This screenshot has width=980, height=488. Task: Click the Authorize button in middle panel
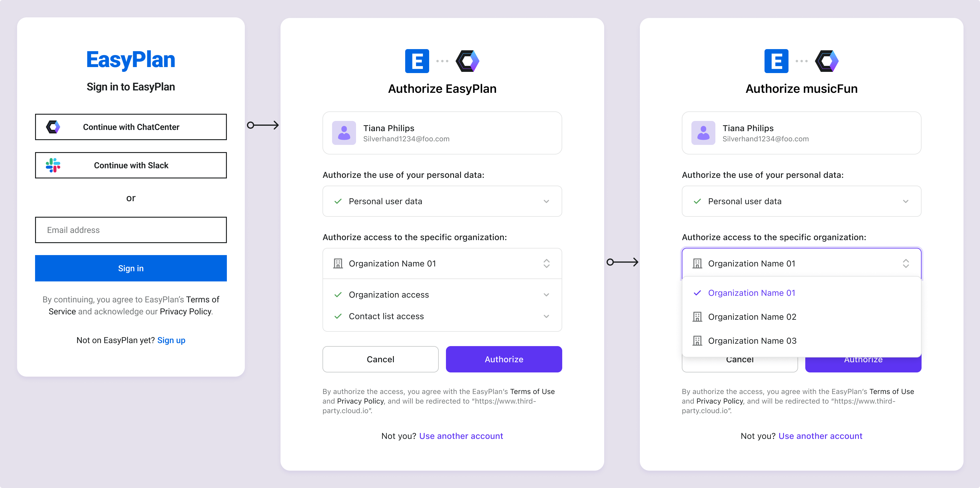503,359
